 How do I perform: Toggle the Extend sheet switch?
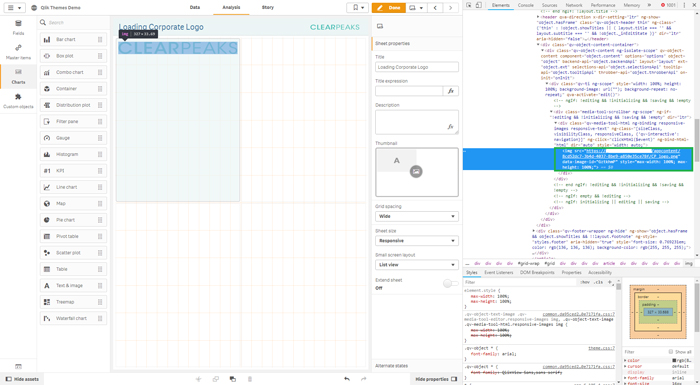(450, 284)
